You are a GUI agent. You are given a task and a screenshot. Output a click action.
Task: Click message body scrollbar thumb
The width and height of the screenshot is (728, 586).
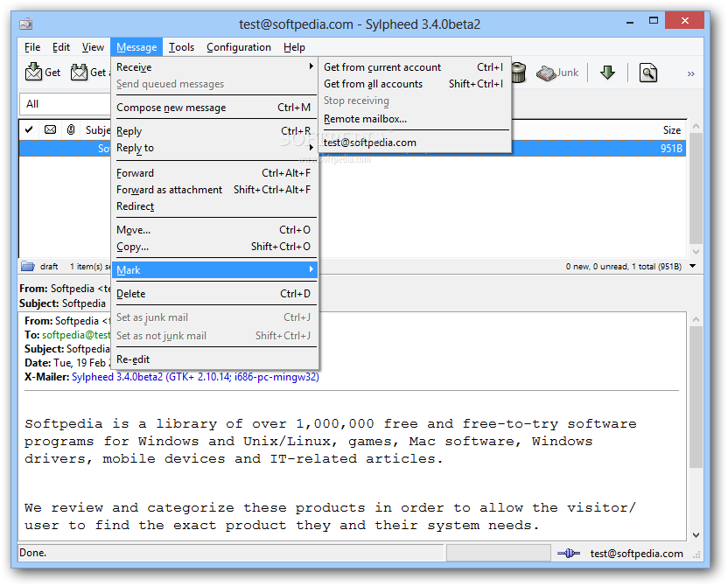[696, 397]
